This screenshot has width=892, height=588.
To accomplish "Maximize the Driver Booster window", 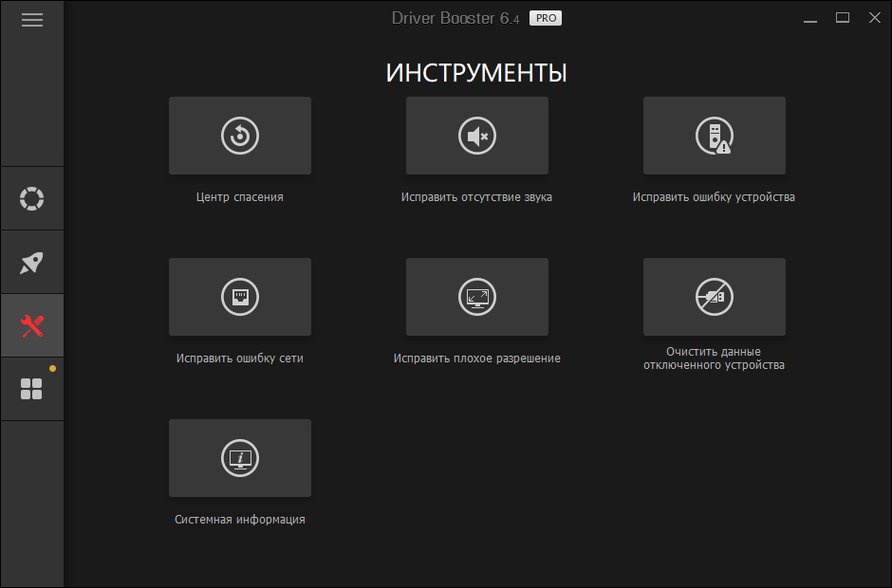I will pyautogui.click(x=843, y=18).
